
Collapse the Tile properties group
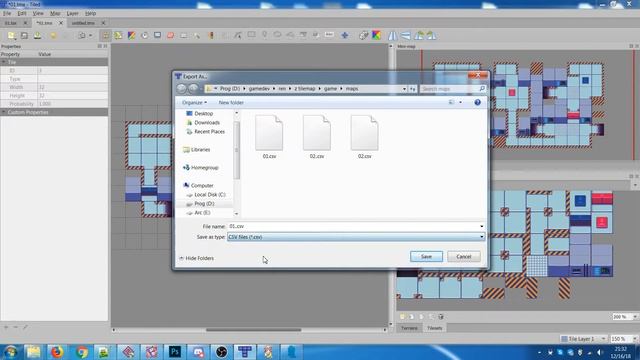coord(4,62)
